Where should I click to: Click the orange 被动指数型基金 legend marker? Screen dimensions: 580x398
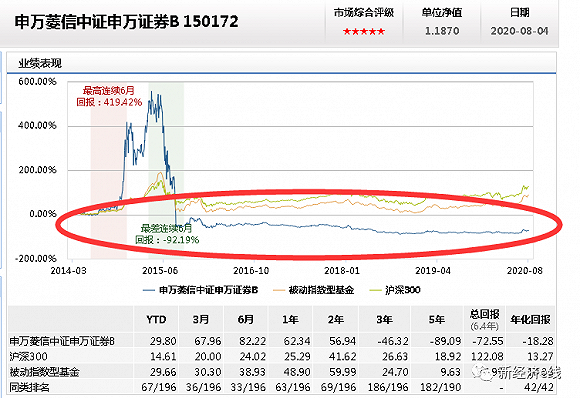(x=279, y=290)
